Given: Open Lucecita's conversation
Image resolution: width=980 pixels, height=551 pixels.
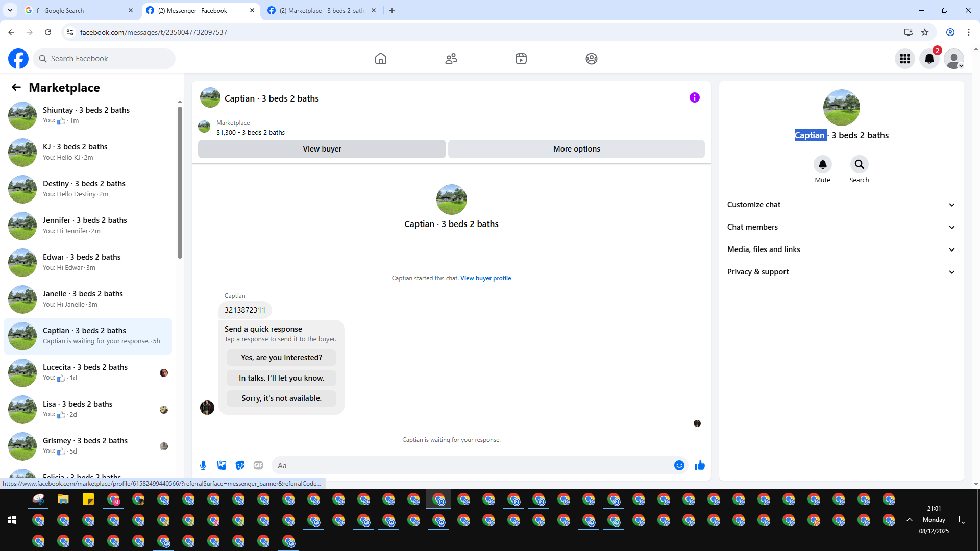Looking at the screenshot, I should (88, 373).
